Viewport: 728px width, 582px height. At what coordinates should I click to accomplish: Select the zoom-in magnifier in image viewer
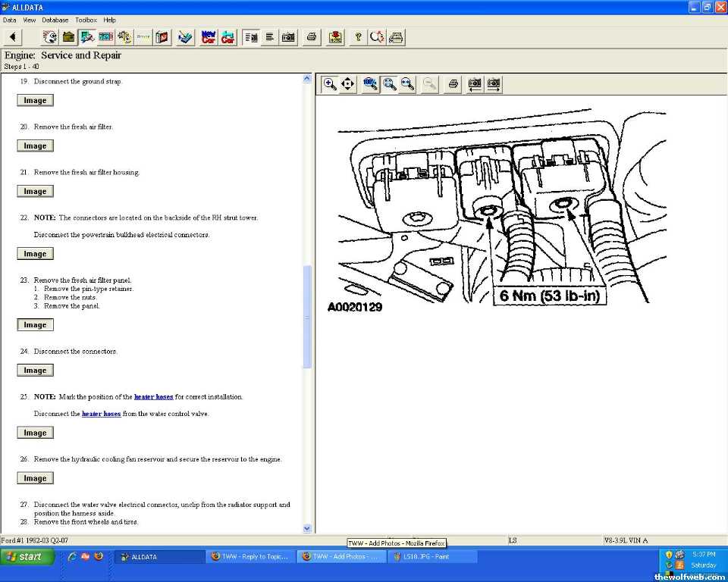click(x=330, y=84)
